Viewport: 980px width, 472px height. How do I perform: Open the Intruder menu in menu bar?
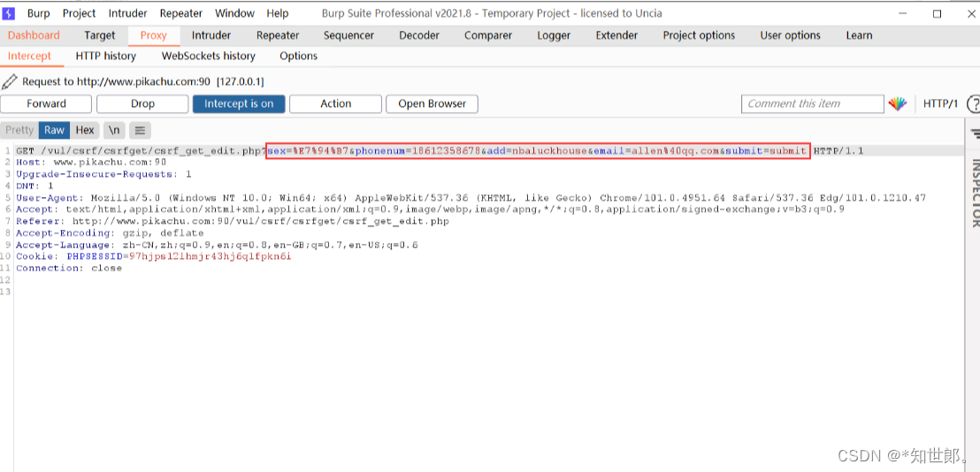[x=128, y=13]
